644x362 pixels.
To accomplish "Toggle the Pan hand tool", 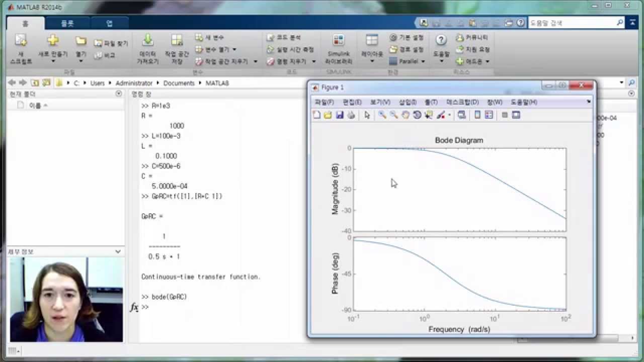I will [406, 115].
